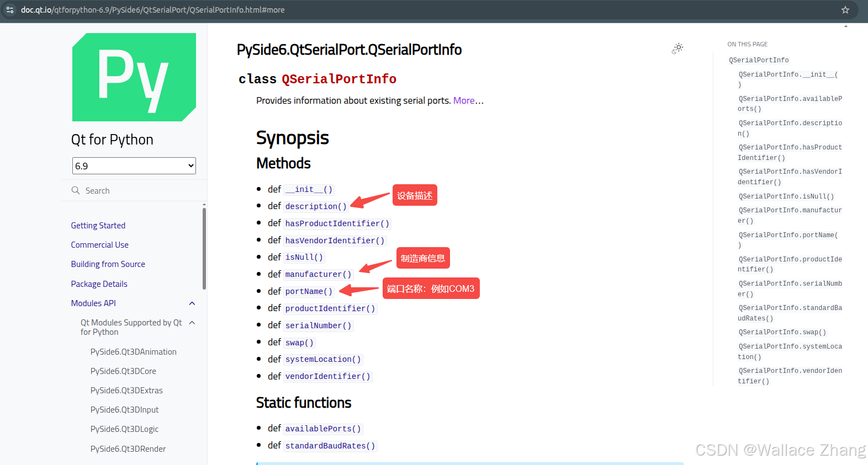Viewport: 868px width, 465px height.
Task: Click the left sidebar scrollbar thumb
Action: point(204,248)
